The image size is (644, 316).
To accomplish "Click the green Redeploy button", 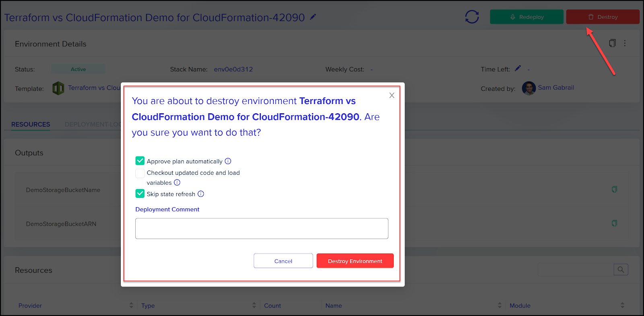I will 526,17.
